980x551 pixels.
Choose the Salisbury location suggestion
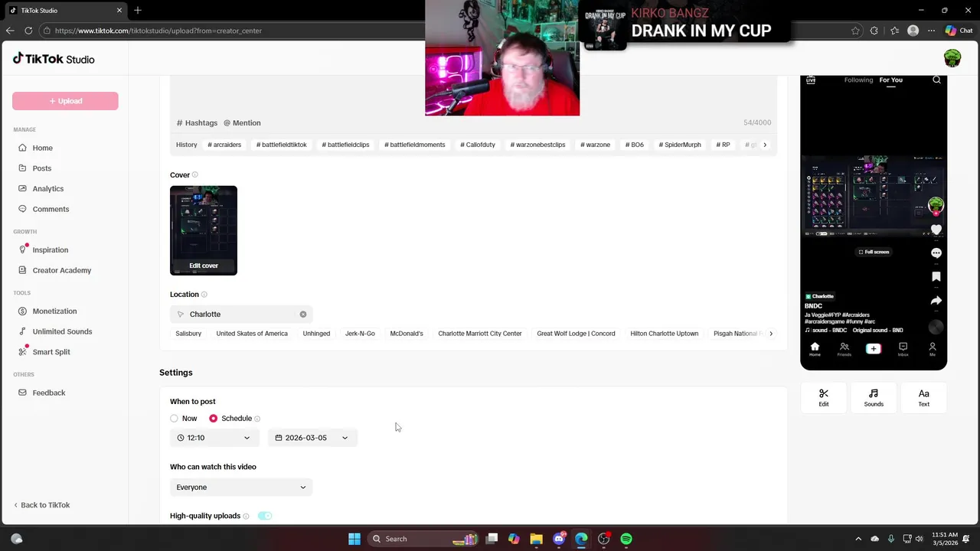188,334
